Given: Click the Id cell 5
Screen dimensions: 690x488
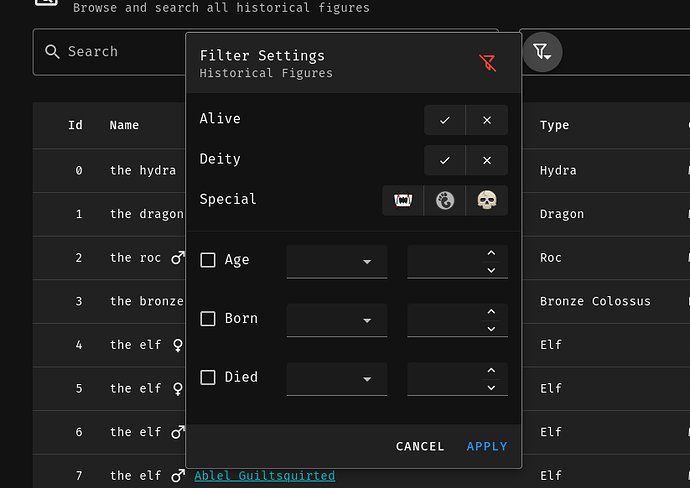Looking at the screenshot, I should pos(79,389).
